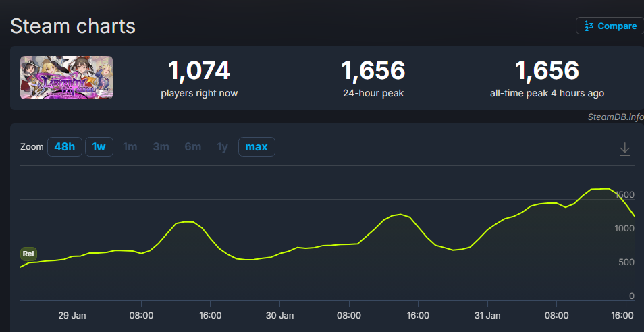Click the 1500 y-axis label
Image resolution: width=644 pixels, height=332 pixels.
624,195
